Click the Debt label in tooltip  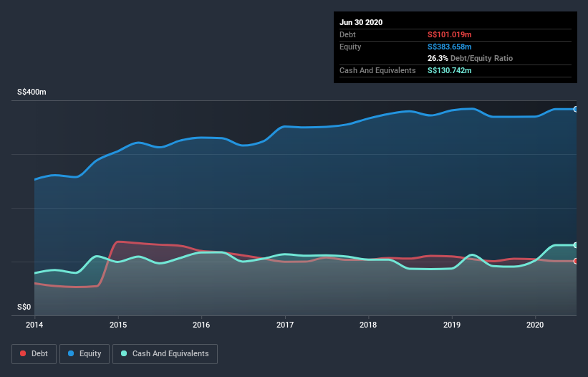347,34
